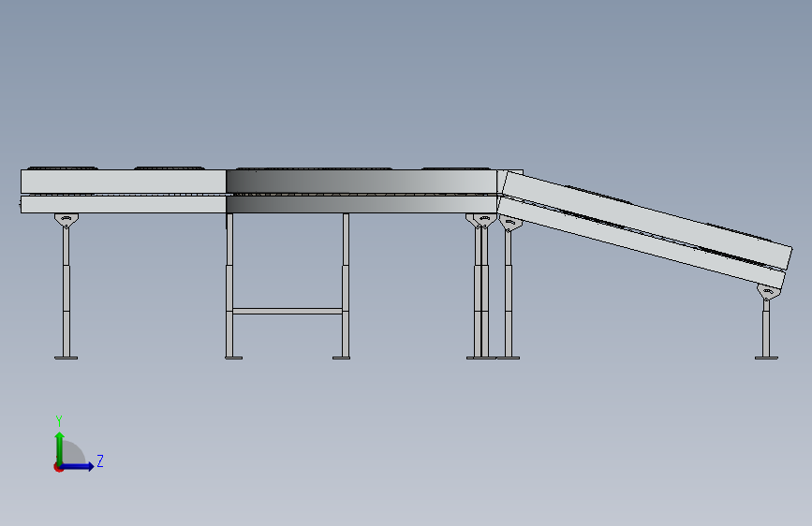This screenshot has height=526, width=812.
Task: Click the Y label of the triad
Action: (x=59, y=420)
